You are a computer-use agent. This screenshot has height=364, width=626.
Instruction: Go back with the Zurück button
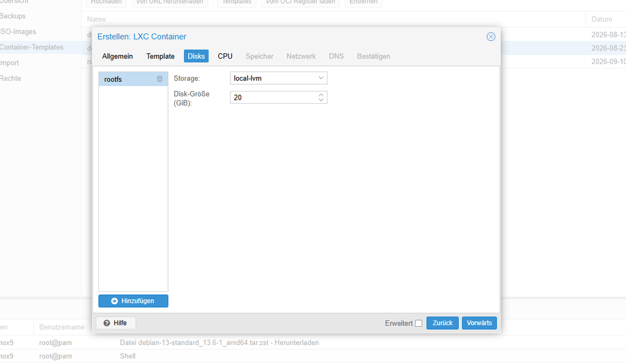(443, 323)
